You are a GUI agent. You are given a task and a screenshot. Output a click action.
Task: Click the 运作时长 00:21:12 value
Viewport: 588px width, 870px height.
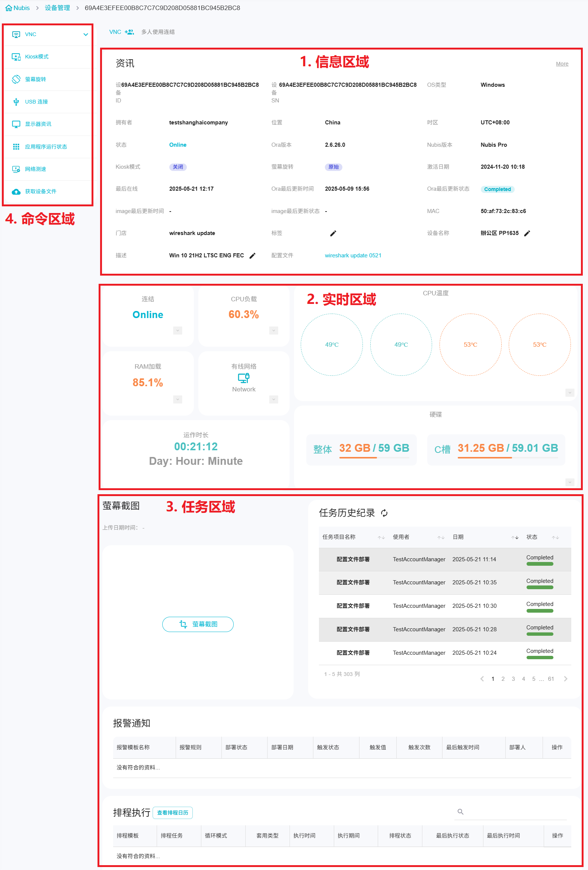tap(196, 446)
